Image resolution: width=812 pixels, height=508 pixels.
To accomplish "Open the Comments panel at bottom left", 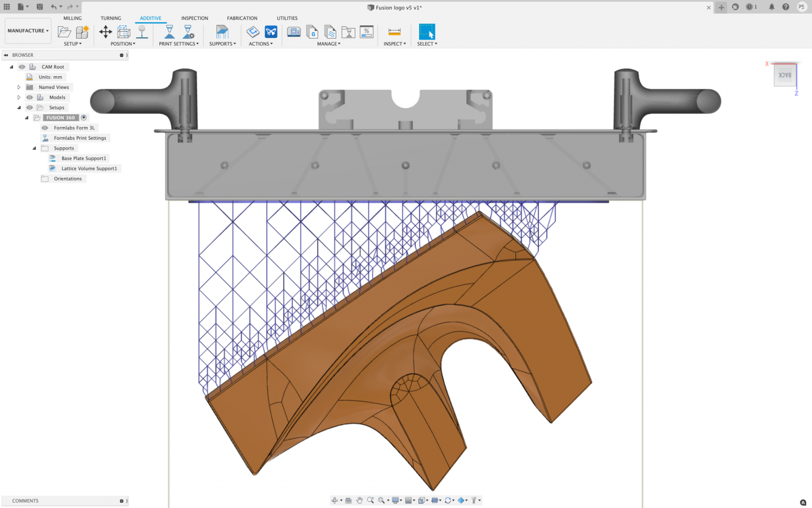I will (x=25, y=500).
